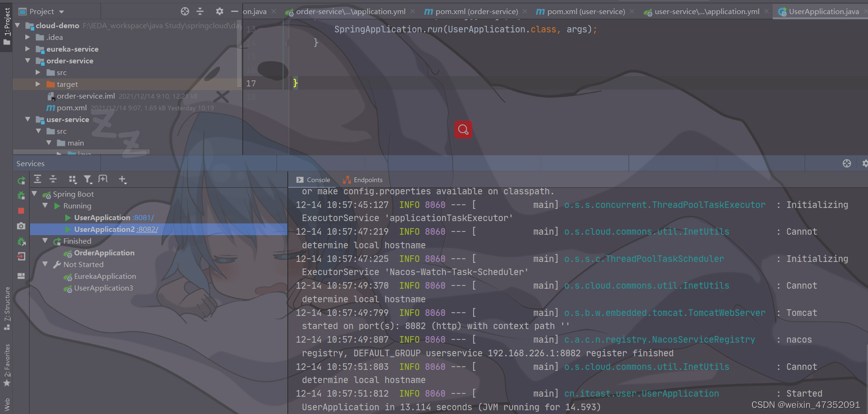Rerun the selected service
The image size is (868, 414).
21,181
